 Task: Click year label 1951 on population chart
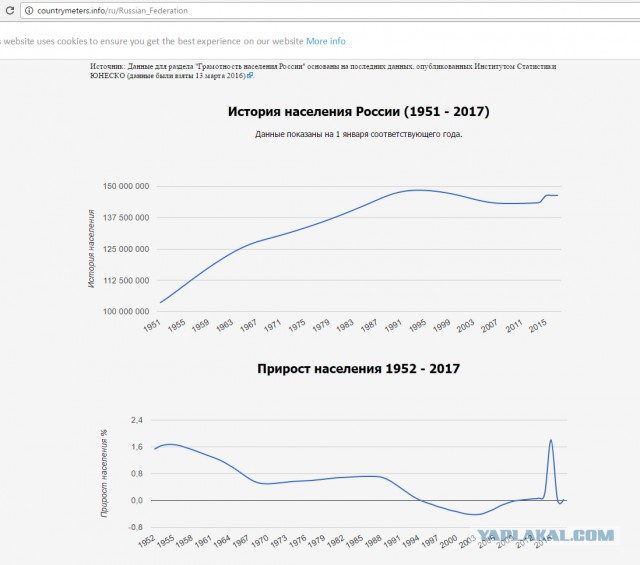coord(152,326)
